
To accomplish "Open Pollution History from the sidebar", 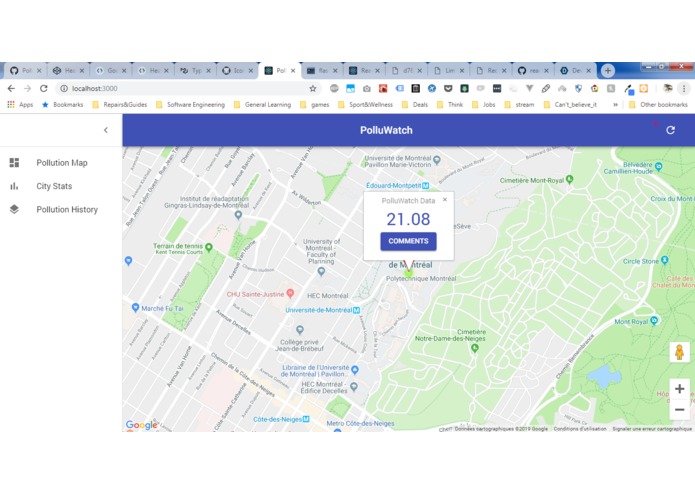I will (61, 210).
